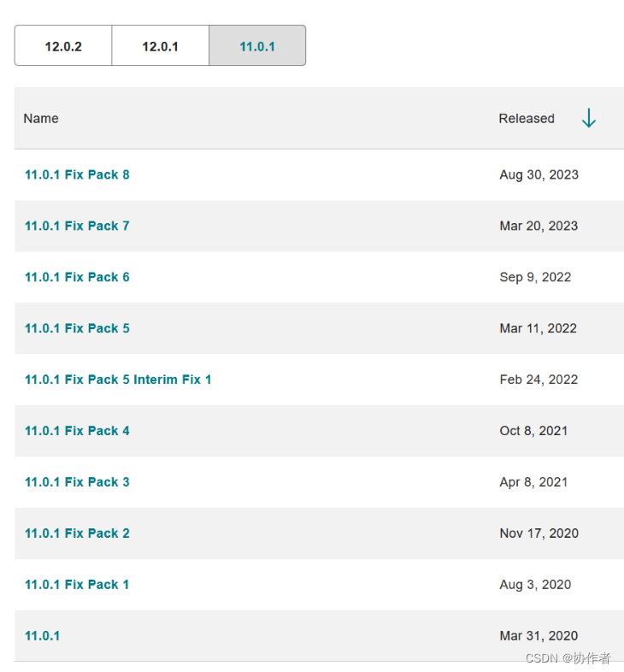Image resolution: width=624 pixels, height=672 pixels.
Task: Click the 11.0.1 Fix Pack 2 link
Action: click(77, 533)
